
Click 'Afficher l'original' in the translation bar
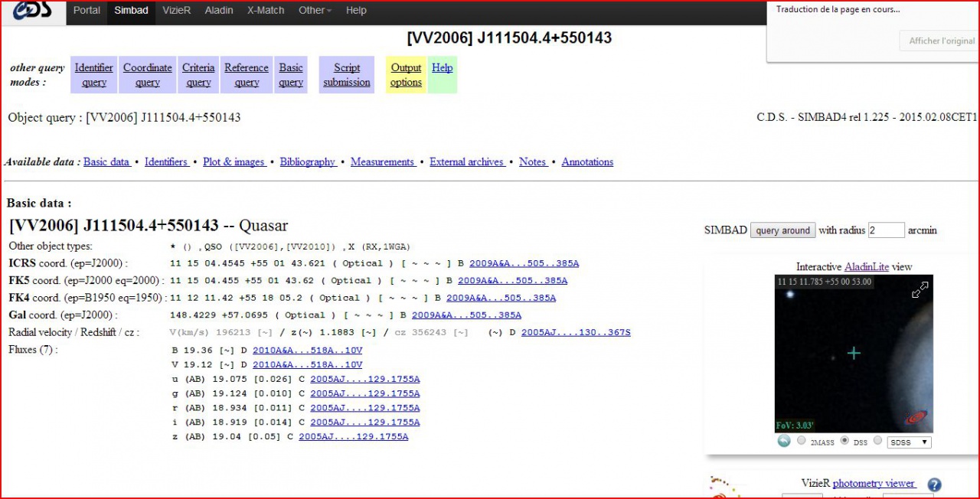pos(939,41)
